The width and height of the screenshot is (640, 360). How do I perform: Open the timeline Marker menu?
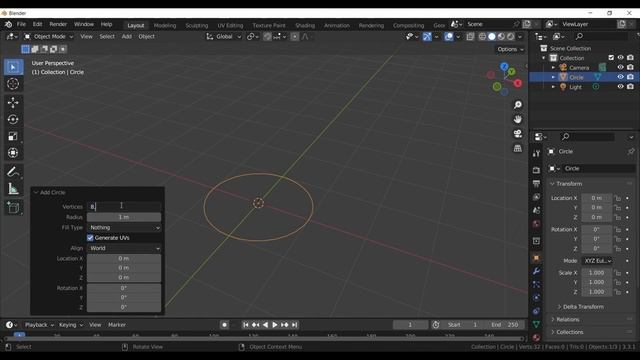[117, 325]
